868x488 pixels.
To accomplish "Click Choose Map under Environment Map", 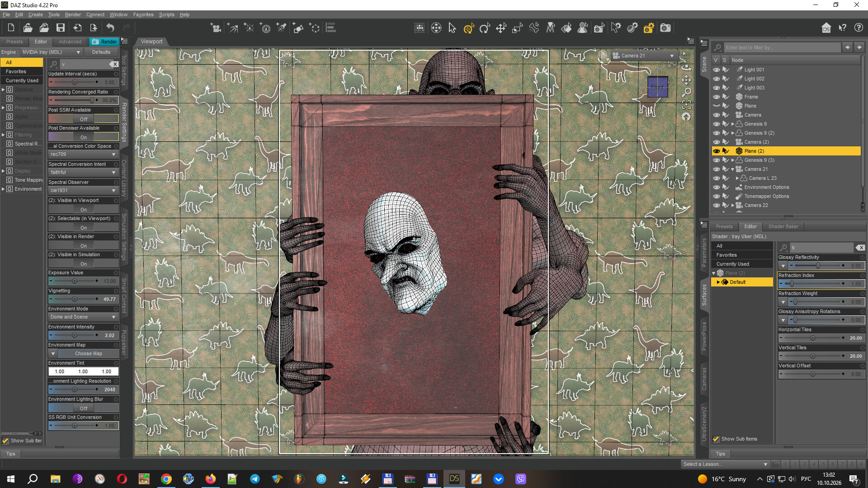I will pos(88,353).
